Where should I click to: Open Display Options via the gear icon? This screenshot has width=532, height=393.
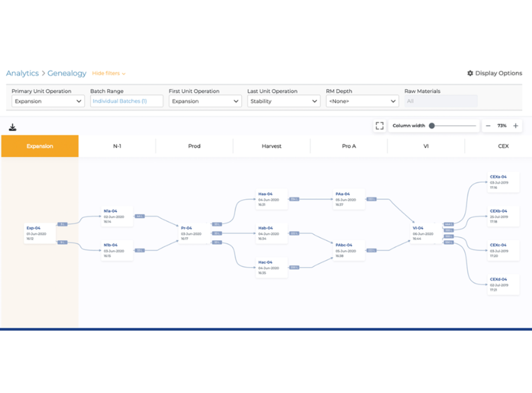click(x=470, y=73)
